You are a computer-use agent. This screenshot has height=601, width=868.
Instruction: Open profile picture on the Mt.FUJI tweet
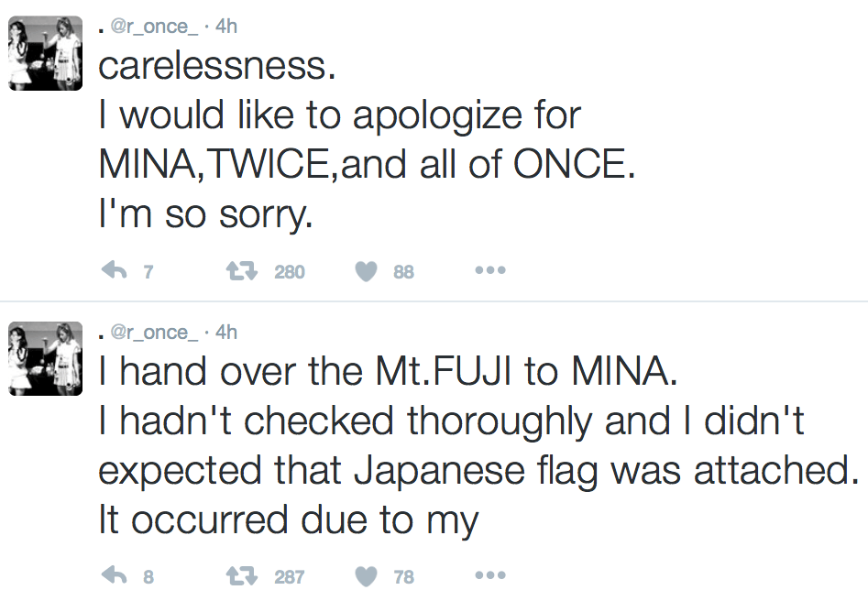[x=45, y=359]
